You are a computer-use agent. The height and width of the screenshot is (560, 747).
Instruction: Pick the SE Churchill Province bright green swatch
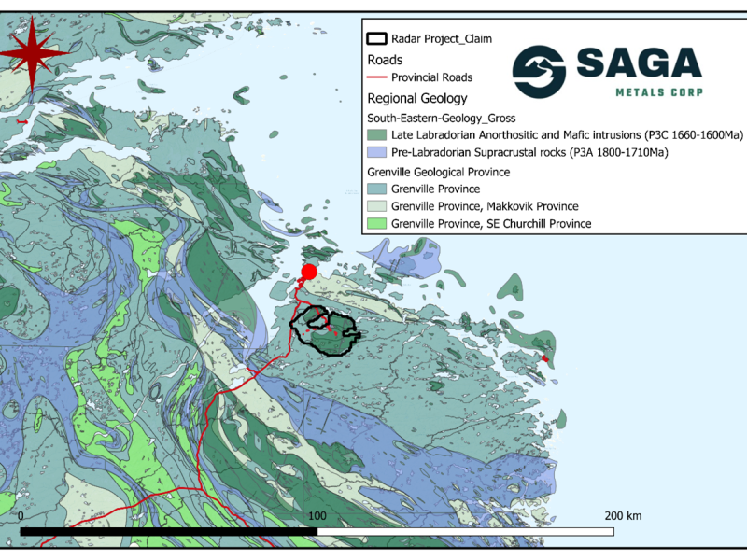click(377, 224)
